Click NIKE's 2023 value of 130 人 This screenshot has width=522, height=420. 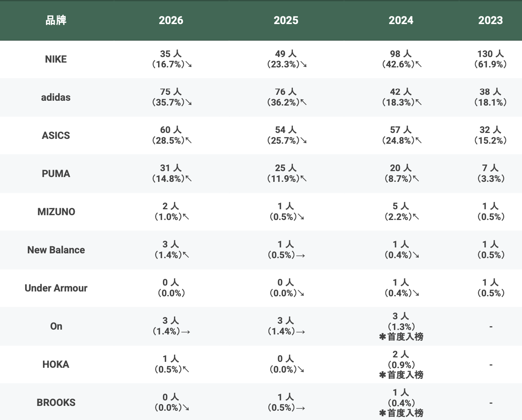pos(490,54)
